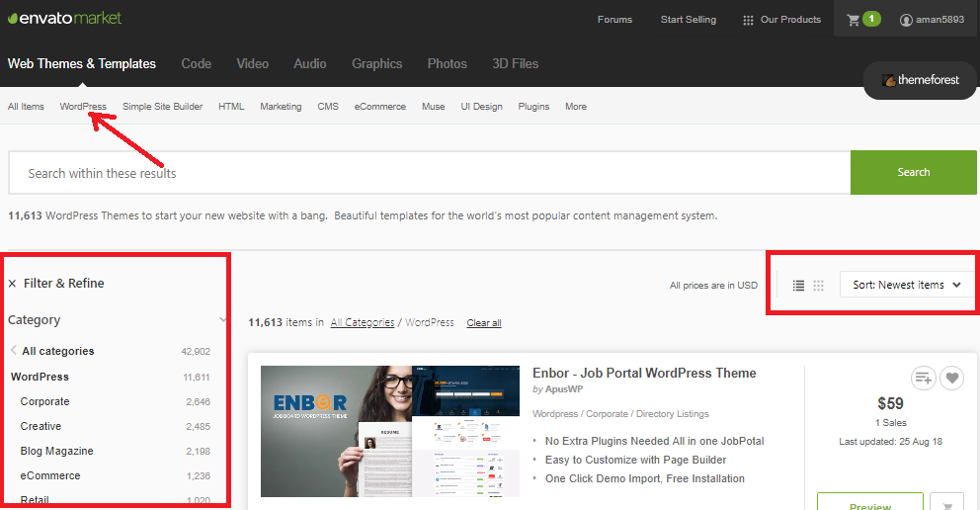Open Enbor theme preview thumbnail
Screen dimensions: 980x510
390,431
